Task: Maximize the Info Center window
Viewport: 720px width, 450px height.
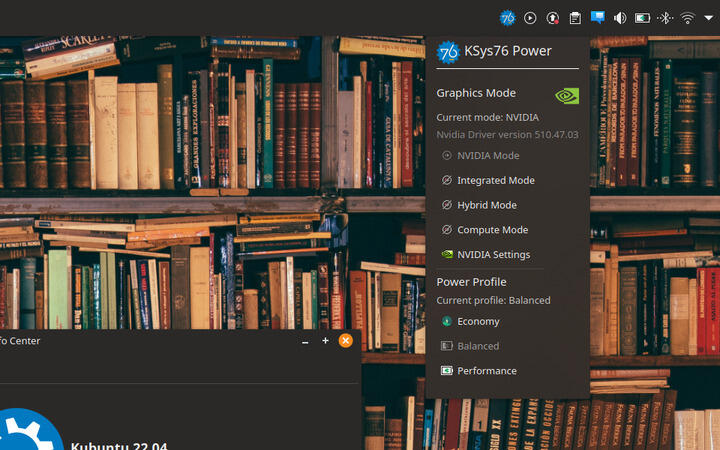Action: point(325,341)
